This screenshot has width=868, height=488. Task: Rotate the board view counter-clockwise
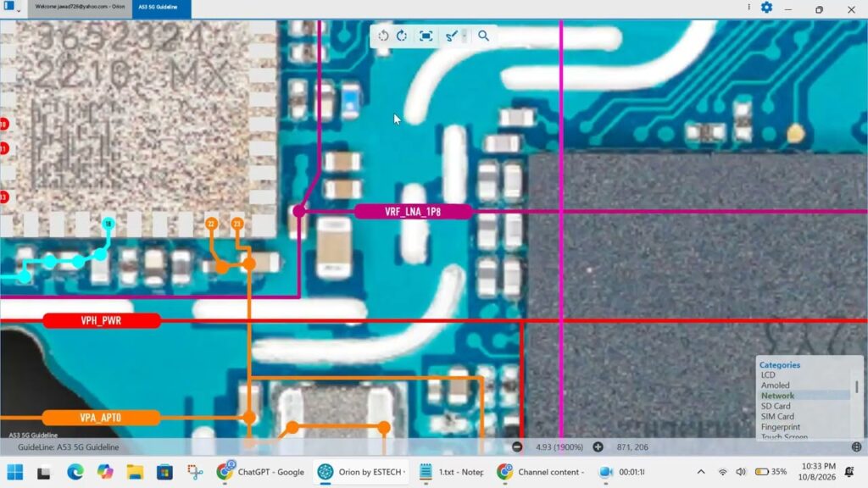click(383, 36)
